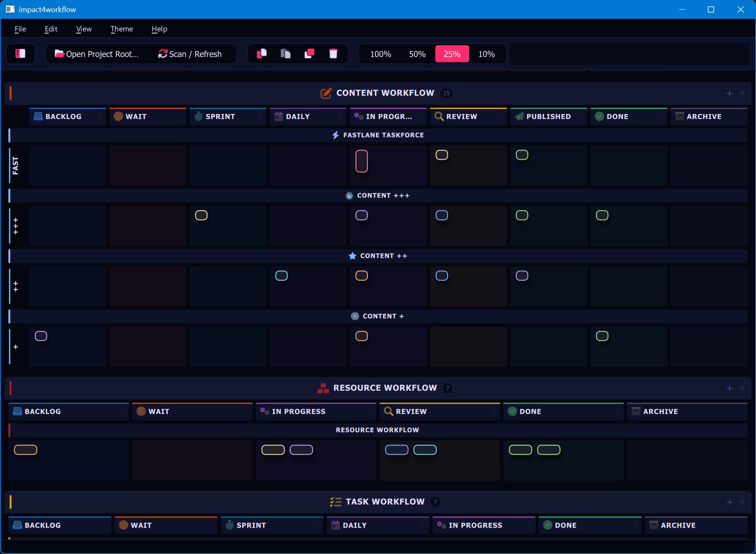The width and height of the screenshot is (756, 554).
Task: Click the Scan / Refresh button
Action: tap(190, 54)
